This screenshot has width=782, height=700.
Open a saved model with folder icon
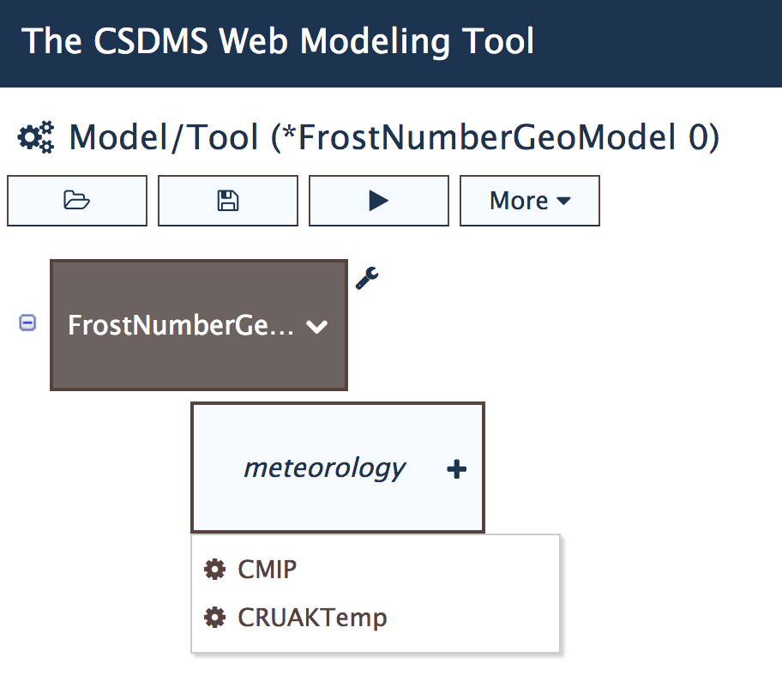(x=77, y=201)
